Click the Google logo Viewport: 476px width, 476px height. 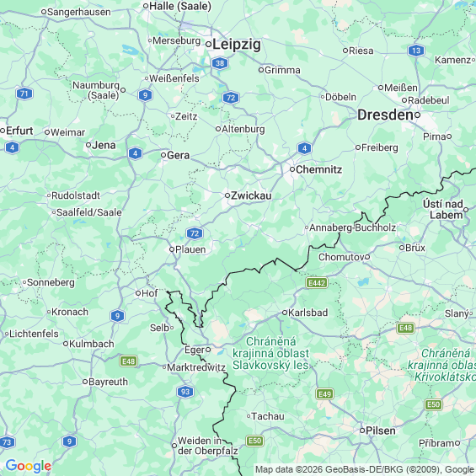[x=29, y=466]
